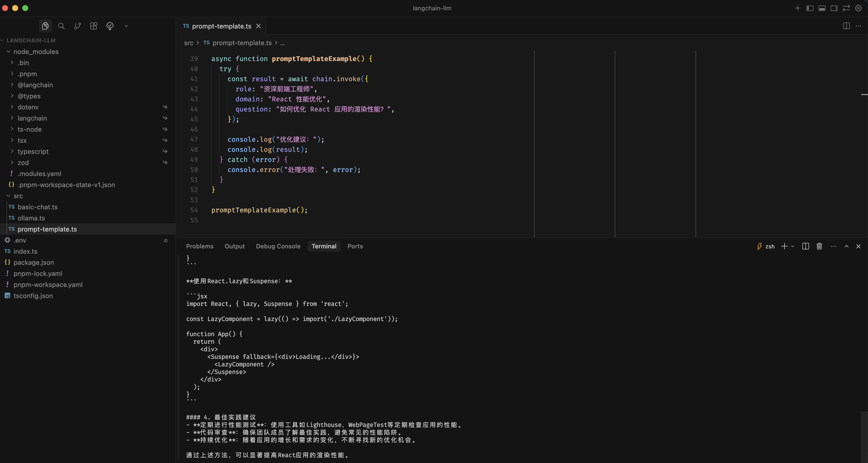Open tsconfig.json in the explorer
The width and height of the screenshot is (868, 463).
point(88,296)
